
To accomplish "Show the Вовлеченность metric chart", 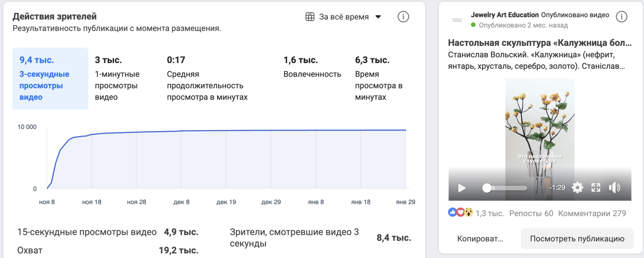I will [x=312, y=68].
